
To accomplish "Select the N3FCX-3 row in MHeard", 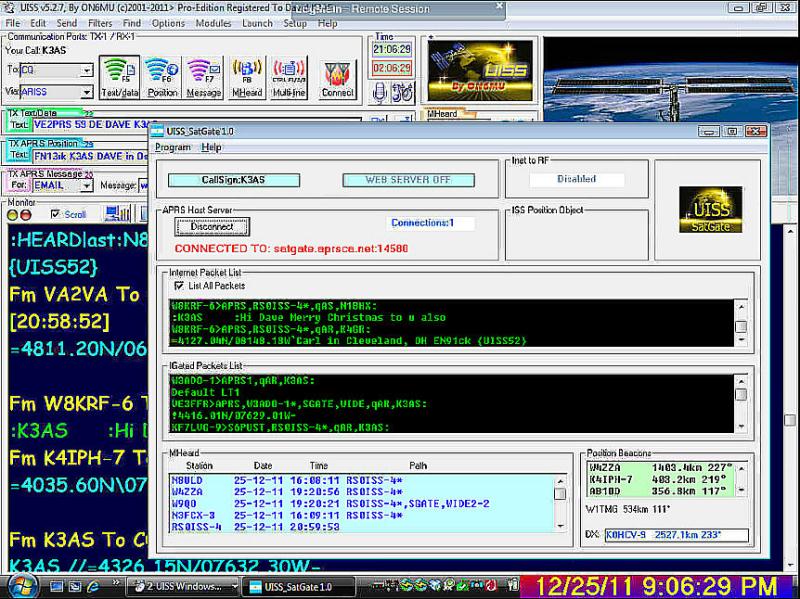I will pyautogui.click(x=361, y=516).
